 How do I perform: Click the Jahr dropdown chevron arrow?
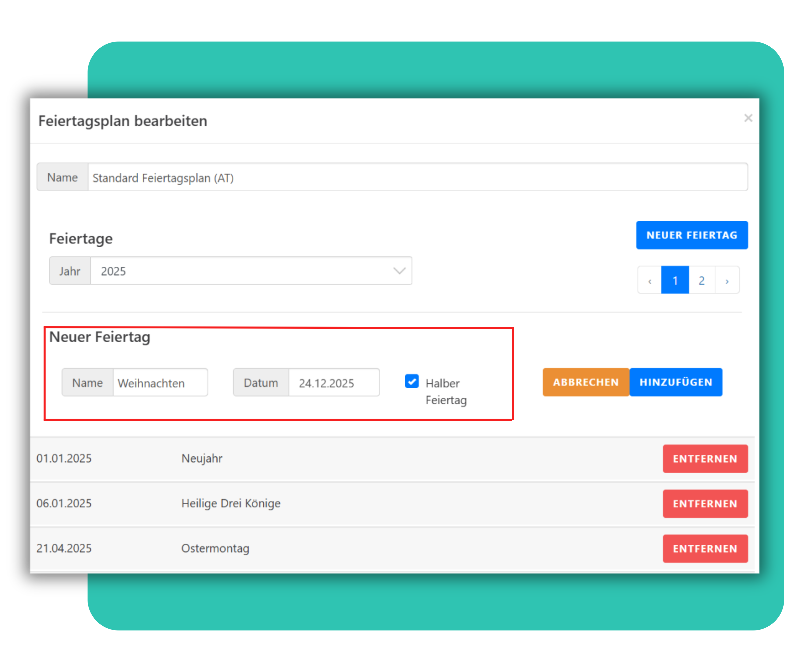[399, 271]
